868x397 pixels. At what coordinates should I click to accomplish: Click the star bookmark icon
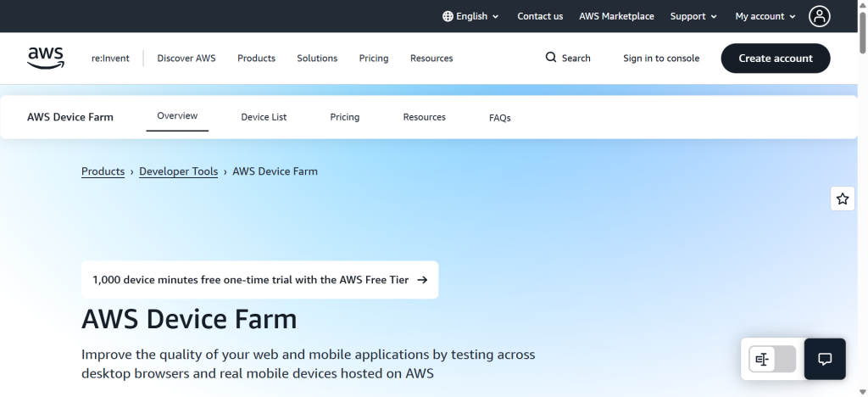tap(843, 198)
